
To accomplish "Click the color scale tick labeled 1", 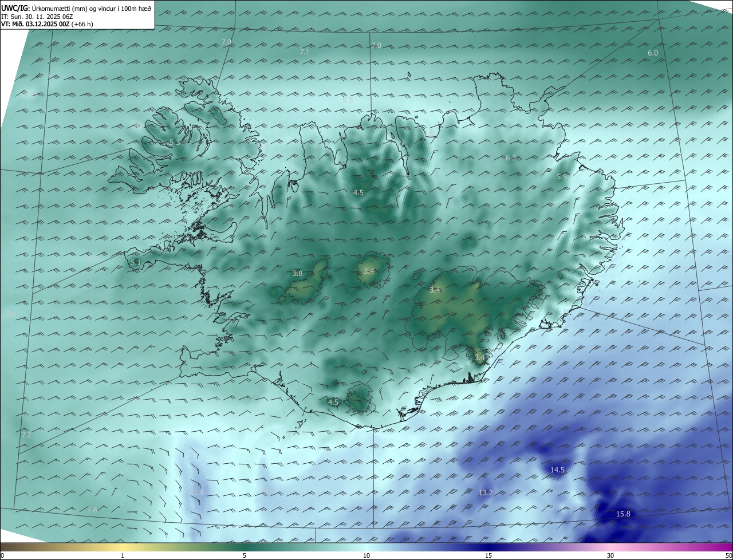I will (x=123, y=555).
